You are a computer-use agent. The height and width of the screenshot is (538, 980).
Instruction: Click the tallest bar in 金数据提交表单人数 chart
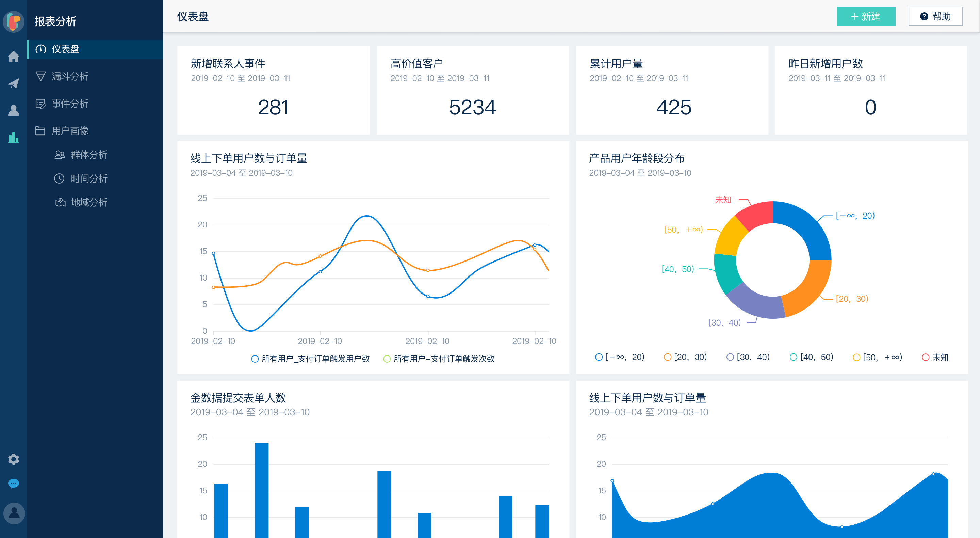[262, 490]
